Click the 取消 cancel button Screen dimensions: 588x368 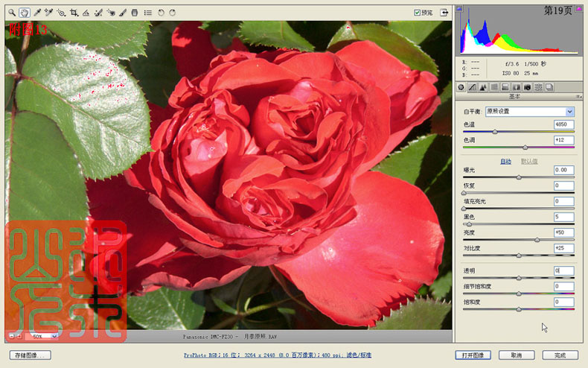tap(517, 355)
